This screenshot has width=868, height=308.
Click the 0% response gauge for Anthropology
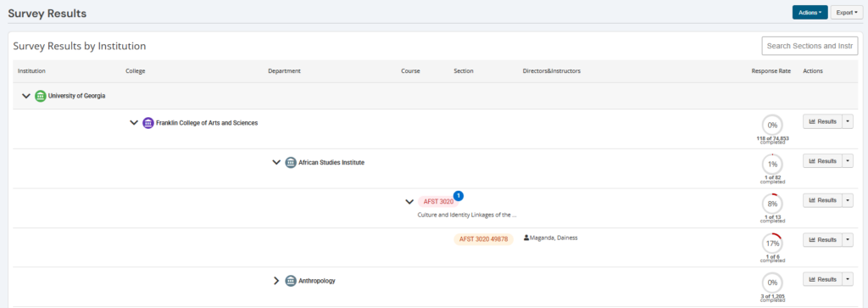click(772, 283)
